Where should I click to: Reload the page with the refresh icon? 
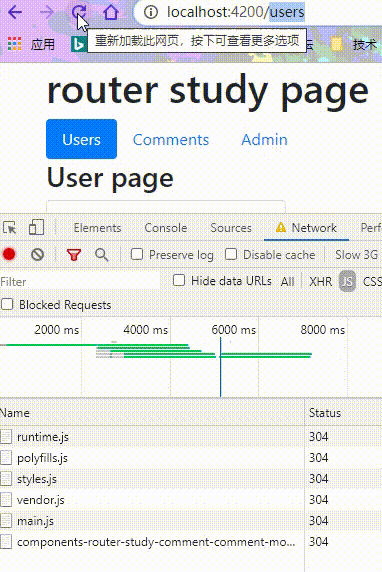79,12
